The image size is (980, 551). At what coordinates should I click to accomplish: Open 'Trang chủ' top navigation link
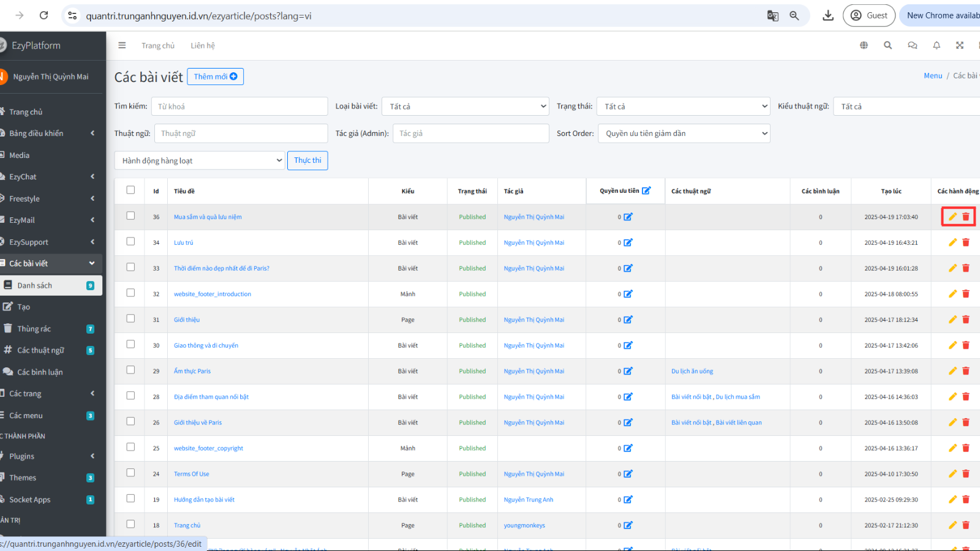coord(158,45)
